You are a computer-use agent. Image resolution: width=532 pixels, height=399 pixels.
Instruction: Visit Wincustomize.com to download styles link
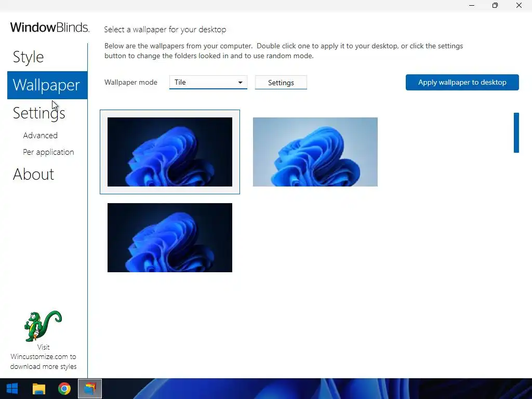[x=43, y=357]
